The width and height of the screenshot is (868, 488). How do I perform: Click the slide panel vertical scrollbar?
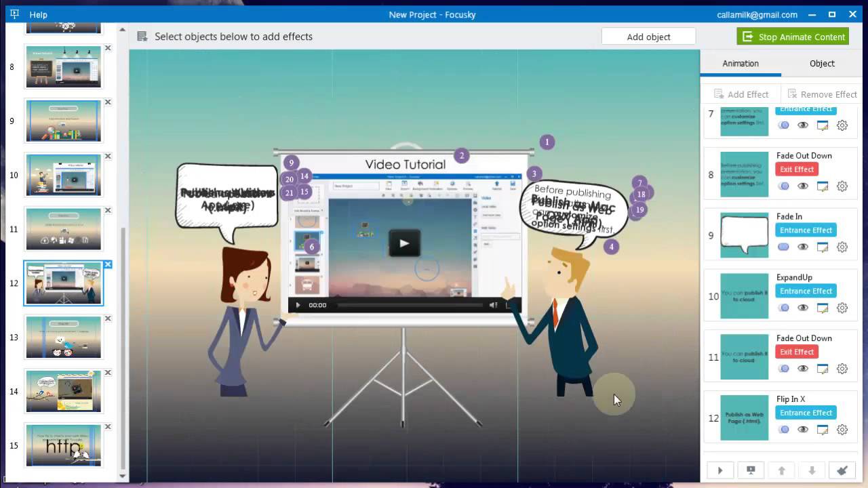[x=123, y=348]
